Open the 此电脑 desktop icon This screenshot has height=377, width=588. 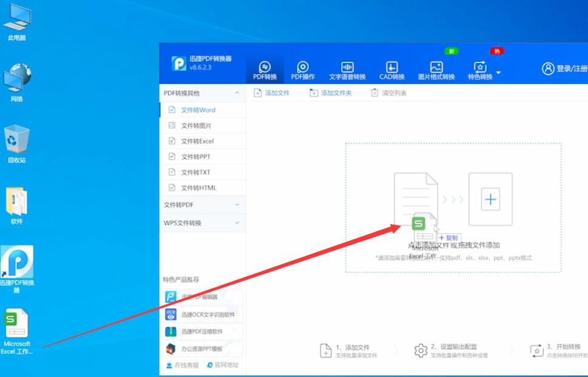17,22
